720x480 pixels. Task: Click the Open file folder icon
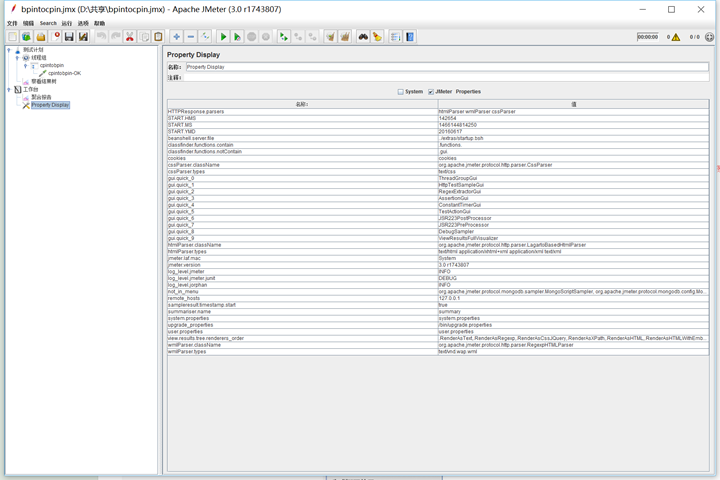(41, 37)
